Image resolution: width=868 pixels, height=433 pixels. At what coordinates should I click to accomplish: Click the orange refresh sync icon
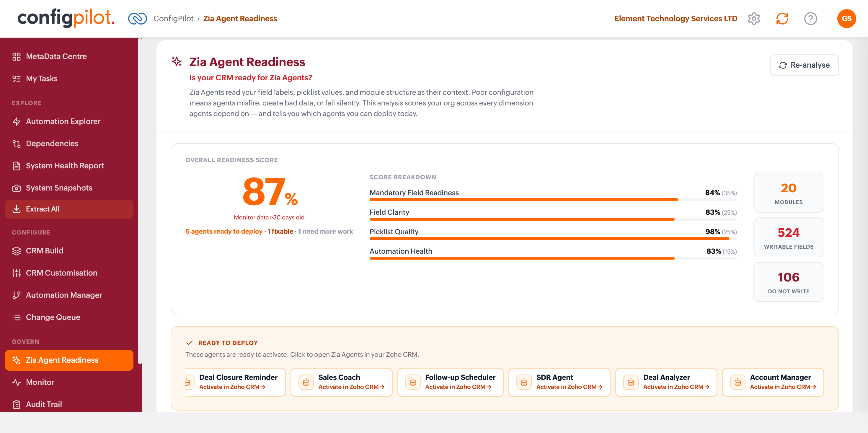pos(782,19)
